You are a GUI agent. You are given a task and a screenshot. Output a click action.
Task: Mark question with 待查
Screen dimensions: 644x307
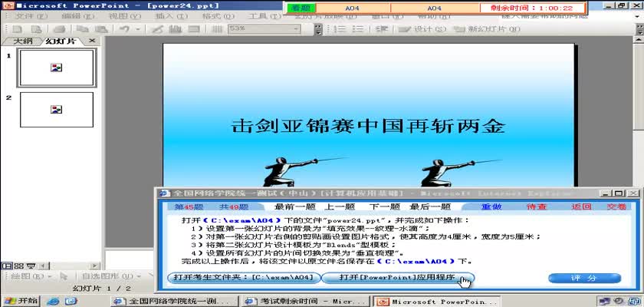point(537,206)
